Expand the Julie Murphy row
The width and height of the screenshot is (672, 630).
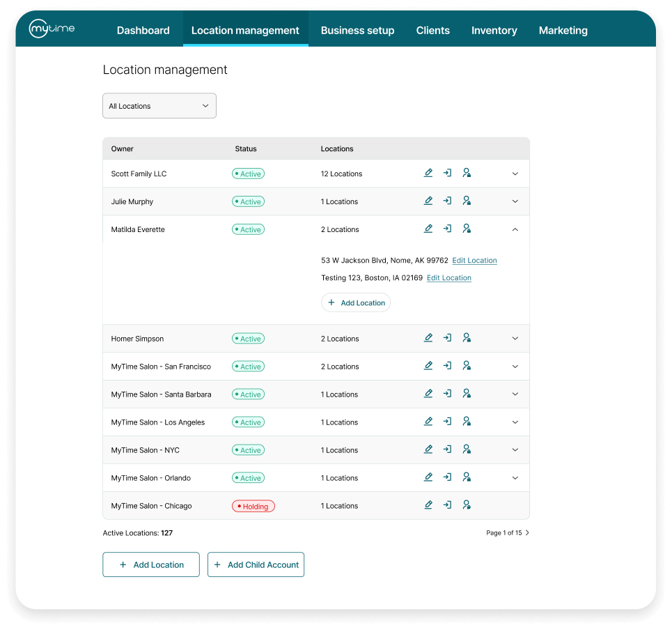tap(515, 201)
